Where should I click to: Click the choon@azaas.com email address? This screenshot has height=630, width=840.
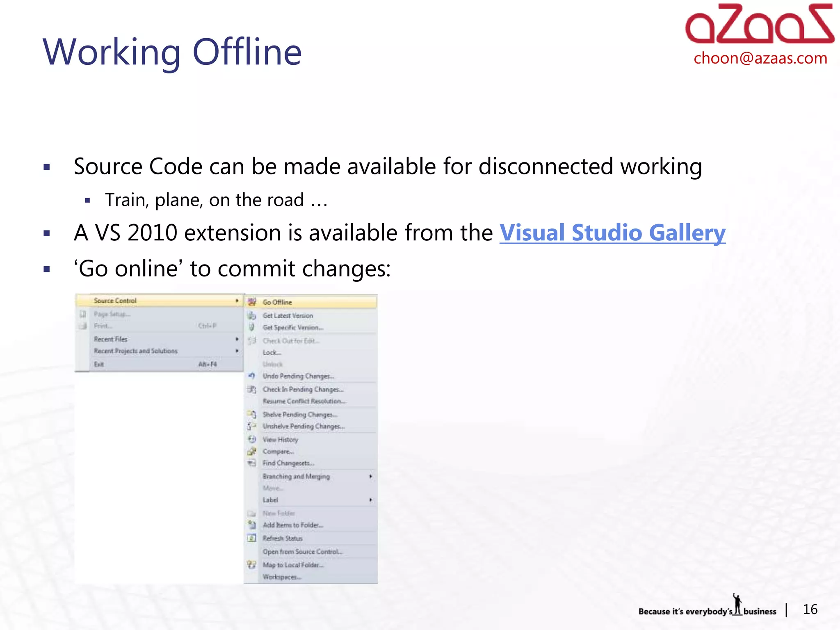tap(760, 58)
